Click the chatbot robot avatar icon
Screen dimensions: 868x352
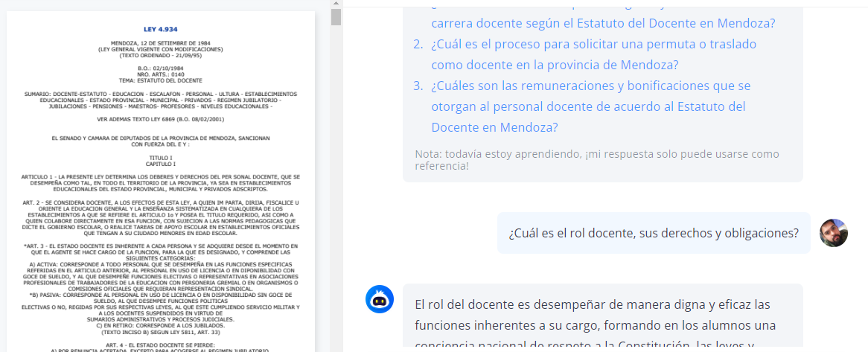379,299
